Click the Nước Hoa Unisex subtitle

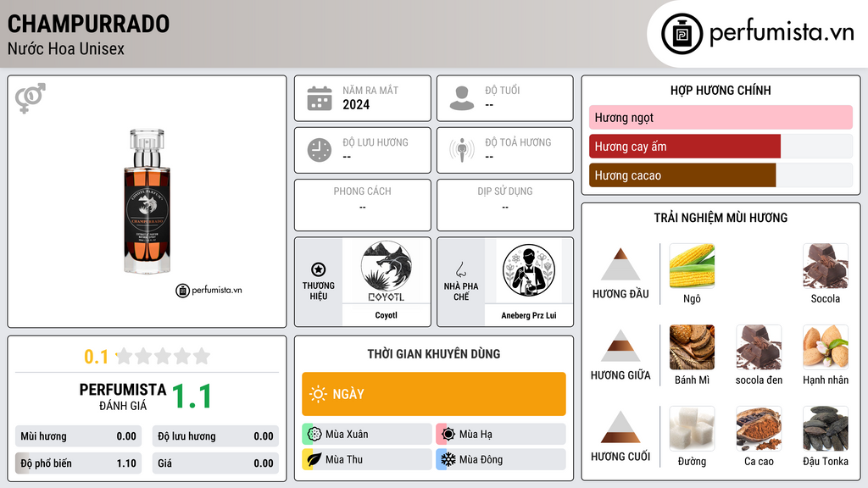click(66, 48)
